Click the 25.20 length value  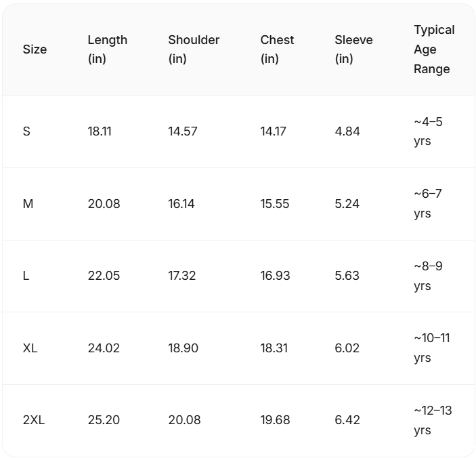click(x=104, y=420)
